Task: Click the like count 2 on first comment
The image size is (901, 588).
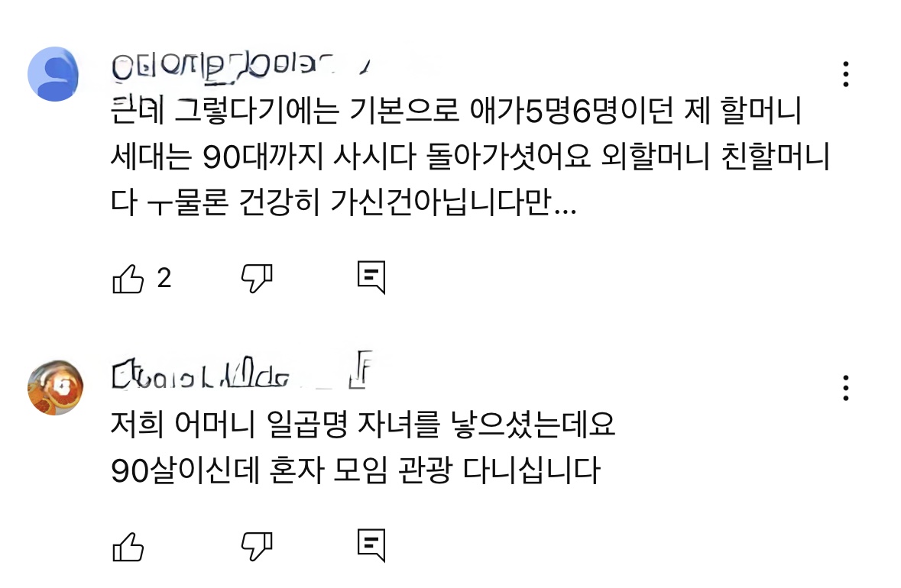Action: click(x=164, y=279)
